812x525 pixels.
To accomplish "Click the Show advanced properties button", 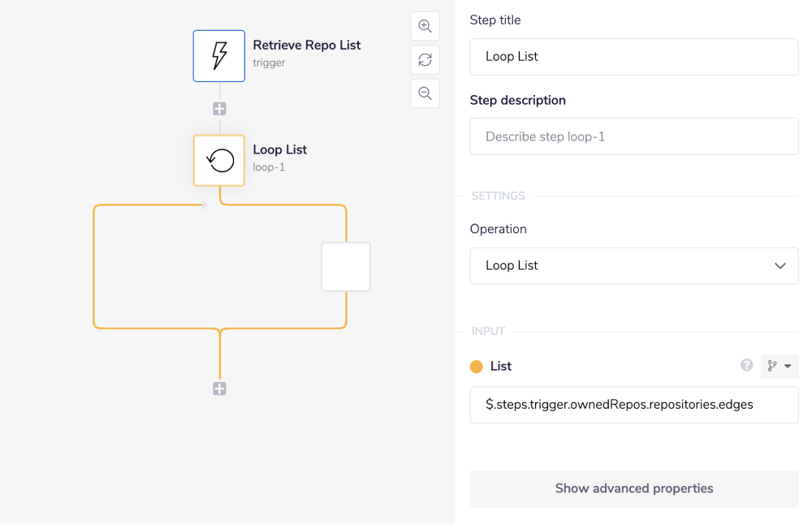I will (x=633, y=488).
